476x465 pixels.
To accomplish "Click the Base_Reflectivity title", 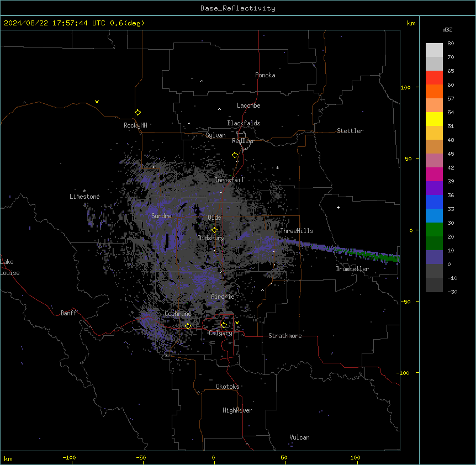I will point(238,8).
